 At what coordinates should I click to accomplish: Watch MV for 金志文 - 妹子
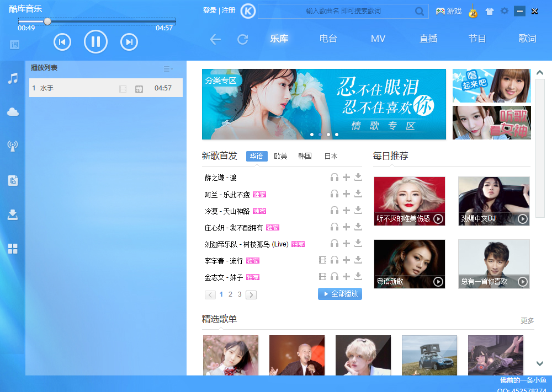[322, 276]
